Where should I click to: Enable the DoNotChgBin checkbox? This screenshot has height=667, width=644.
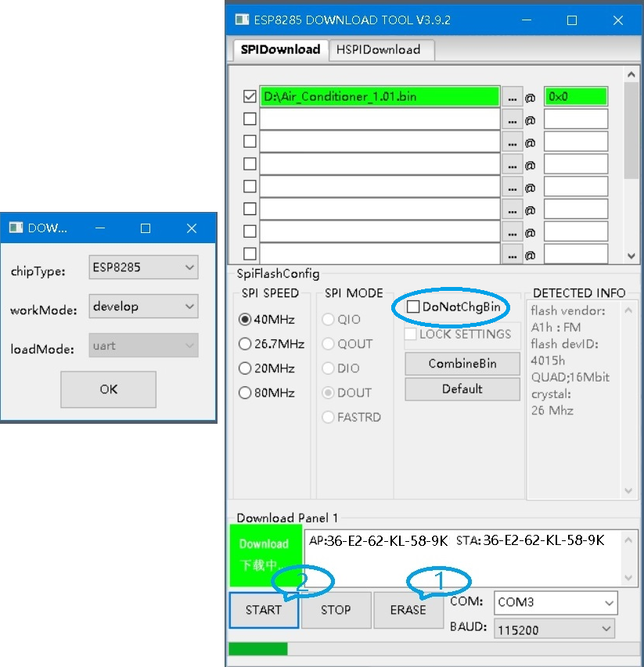[x=413, y=307]
